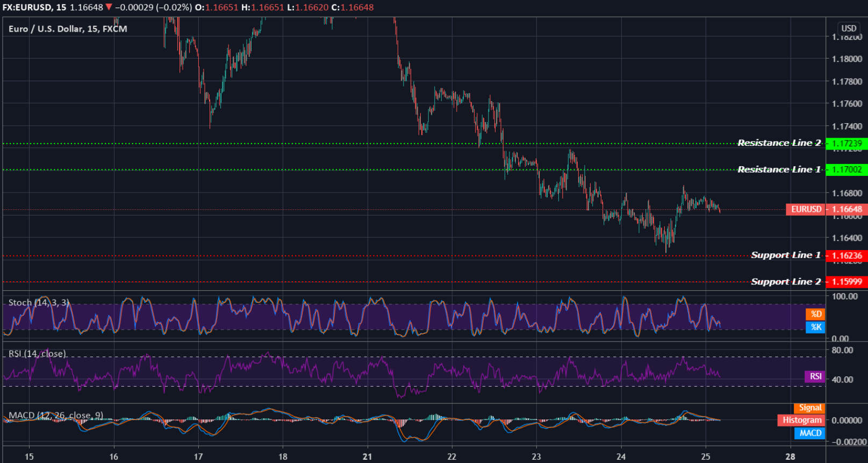
Task: Click the 1.18000 price axis level
Action: [847, 59]
